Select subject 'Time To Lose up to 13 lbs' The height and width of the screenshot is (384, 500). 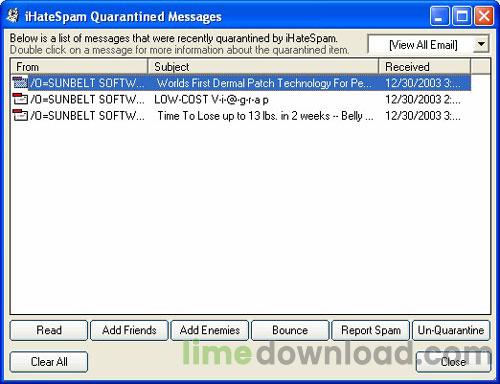pyautogui.click(x=265, y=116)
